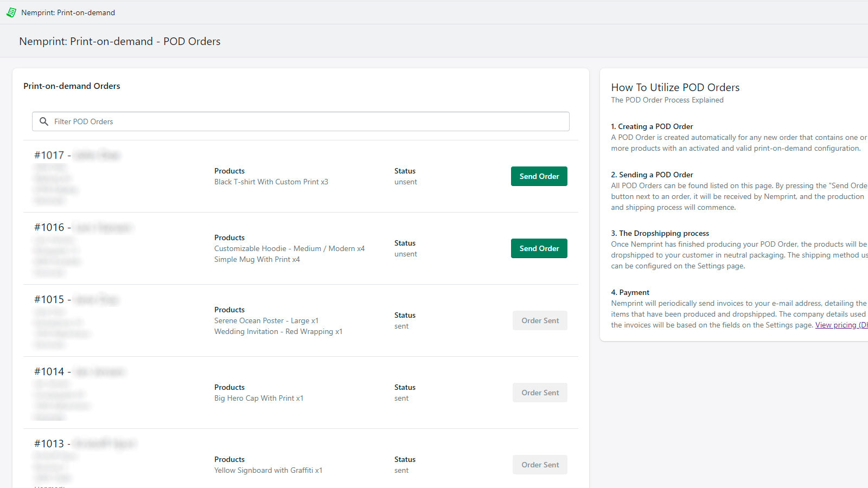
Task: Click the Print-on-demand Orders card title
Action: 72,86
